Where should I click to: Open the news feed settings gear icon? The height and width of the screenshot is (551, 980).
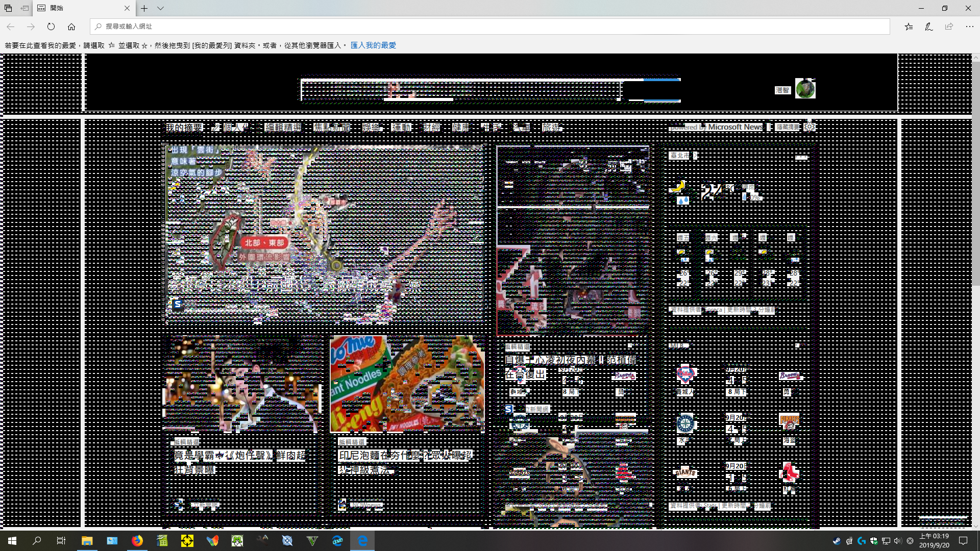810,127
